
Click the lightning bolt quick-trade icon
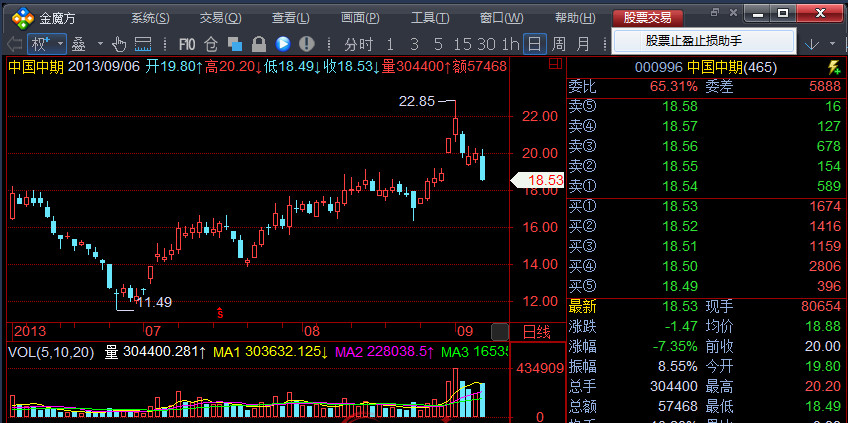[x=834, y=68]
